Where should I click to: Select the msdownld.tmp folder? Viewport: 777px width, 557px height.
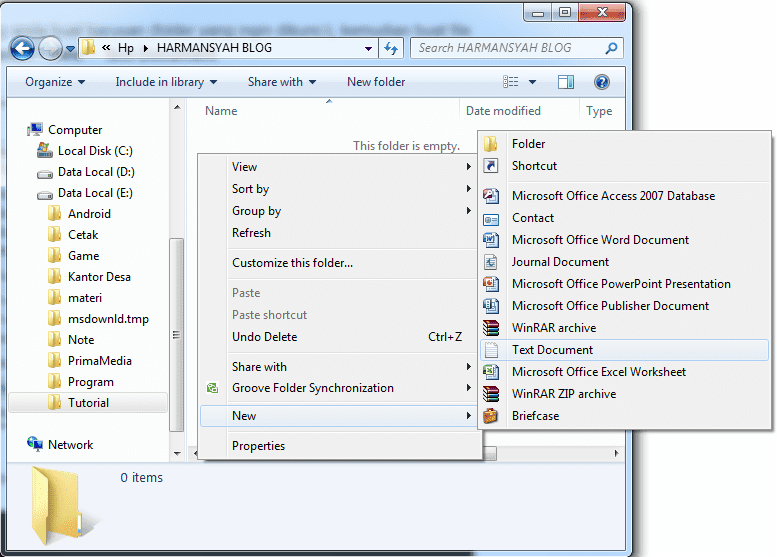(98, 319)
